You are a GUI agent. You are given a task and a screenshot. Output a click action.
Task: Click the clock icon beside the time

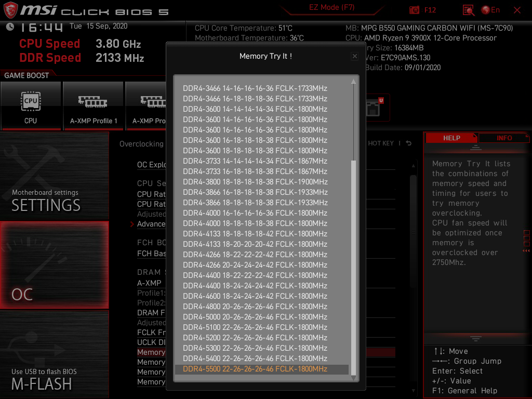coord(10,27)
